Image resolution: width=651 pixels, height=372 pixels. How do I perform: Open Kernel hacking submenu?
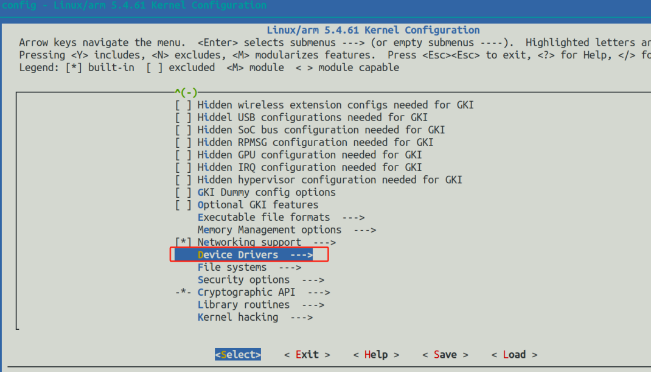pos(255,317)
